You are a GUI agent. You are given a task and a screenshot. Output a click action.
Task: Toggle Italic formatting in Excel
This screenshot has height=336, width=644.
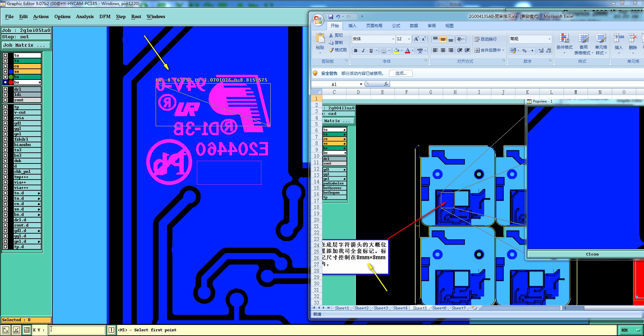tap(363, 51)
